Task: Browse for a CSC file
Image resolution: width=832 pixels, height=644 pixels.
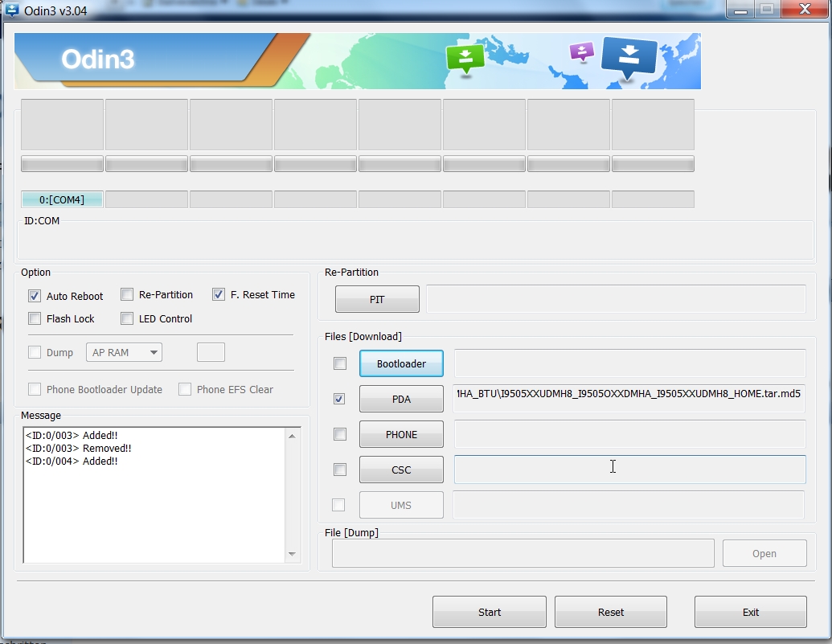Action: [x=401, y=470]
